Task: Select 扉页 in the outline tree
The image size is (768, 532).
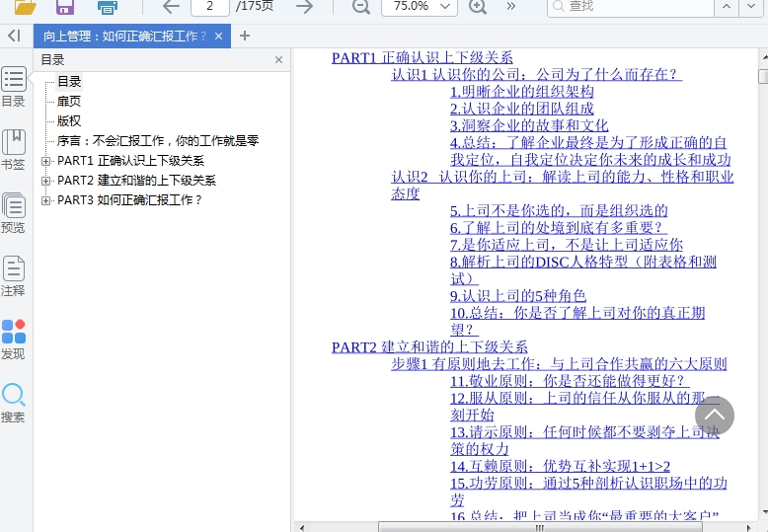Action: pos(69,102)
